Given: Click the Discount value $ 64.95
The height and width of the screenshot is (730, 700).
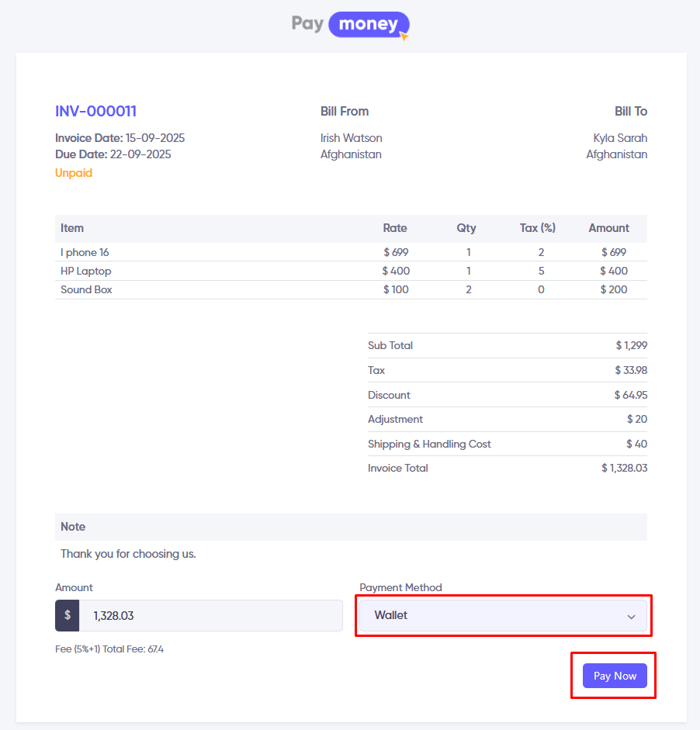Looking at the screenshot, I should 630,395.
